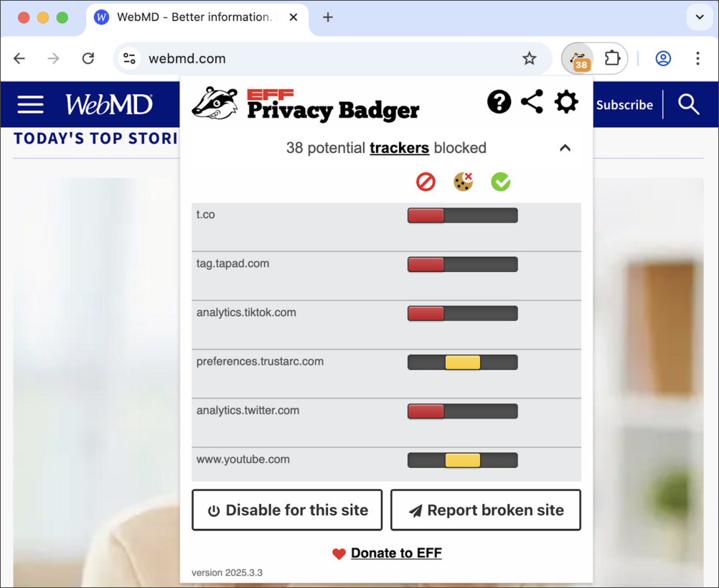Open the Donate to EFF link
This screenshot has width=719, height=588.
[x=395, y=553]
